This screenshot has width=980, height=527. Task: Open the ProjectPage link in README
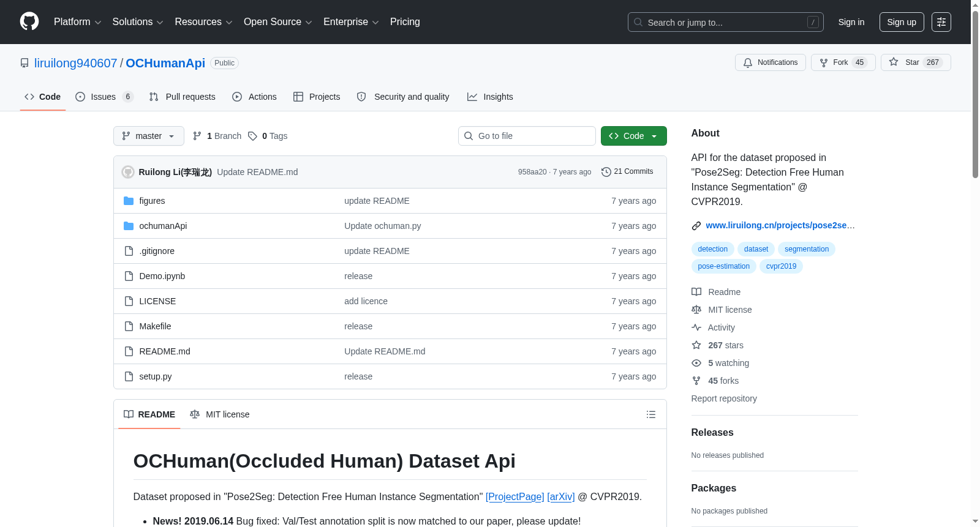(x=514, y=497)
